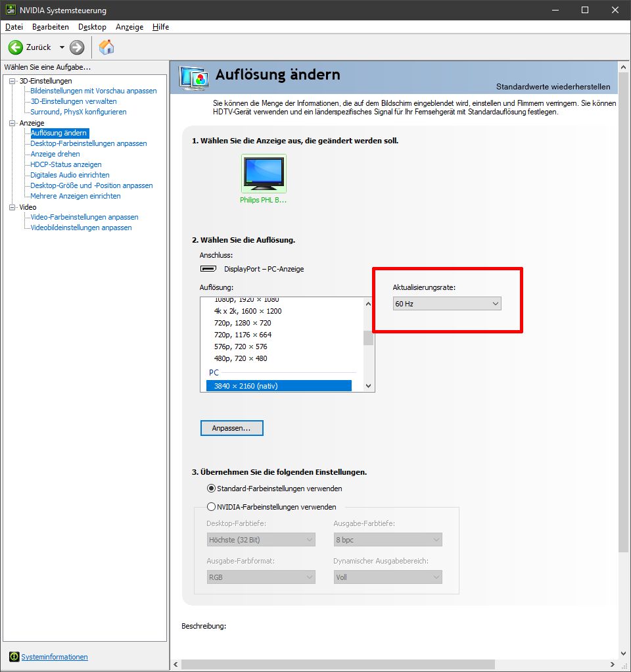This screenshot has height=672, width=631.
Task: Click the resolution list scrollbar thumb
Action: (368, 338)
